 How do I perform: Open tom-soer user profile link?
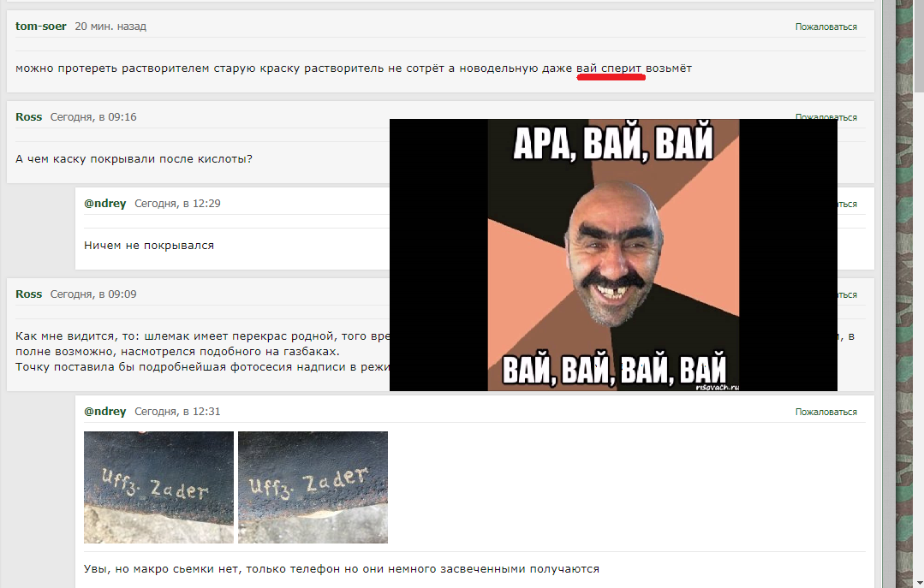click(40, 27)
